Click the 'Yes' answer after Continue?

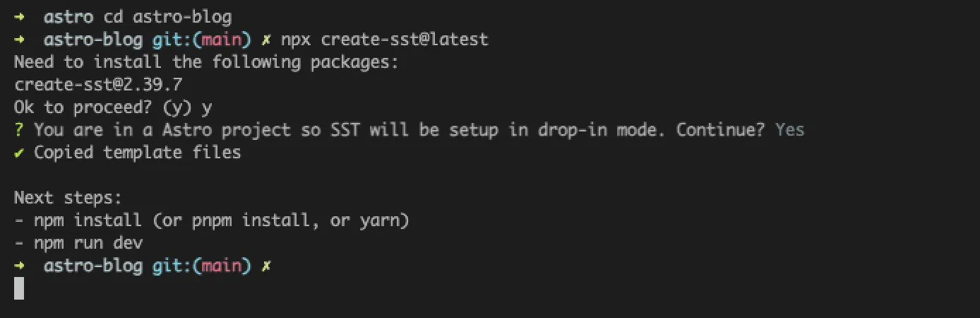click(x=789, y=130)
